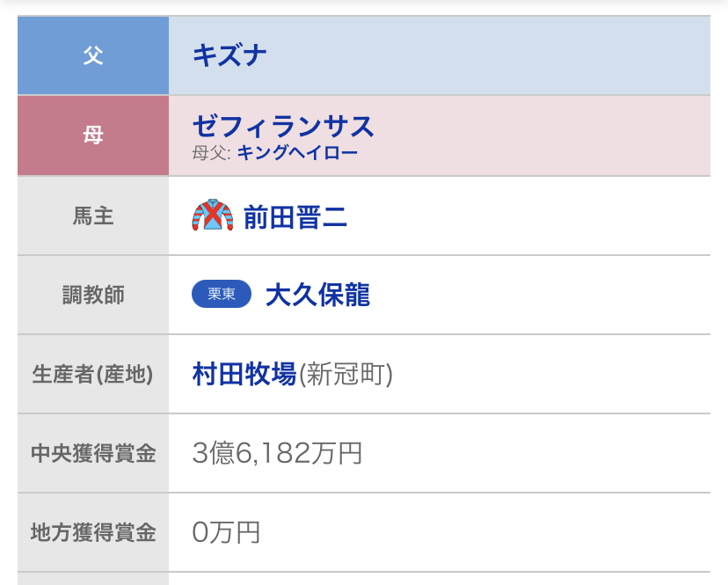
Task: Open sire キズナ's page
Action: pyautogui.click(x=229, y=55)
